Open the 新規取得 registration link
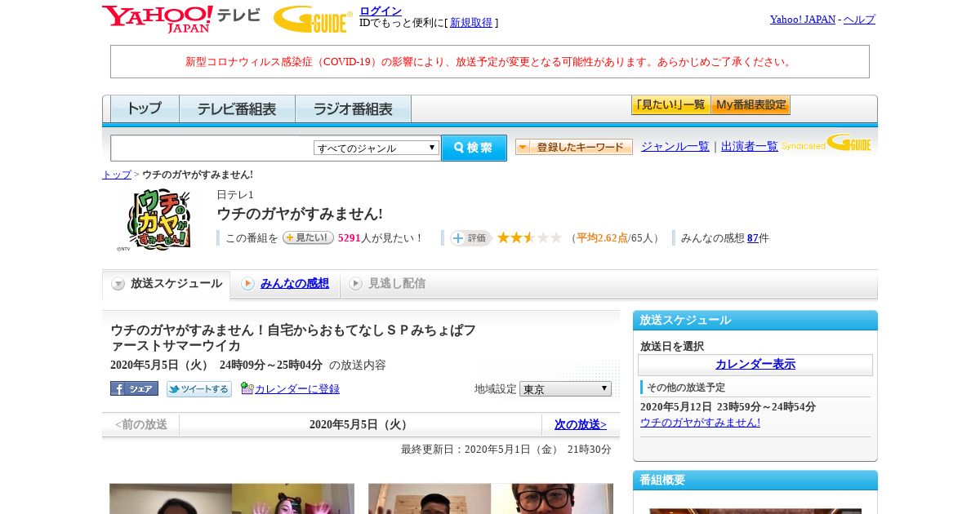 coord(471,23)
